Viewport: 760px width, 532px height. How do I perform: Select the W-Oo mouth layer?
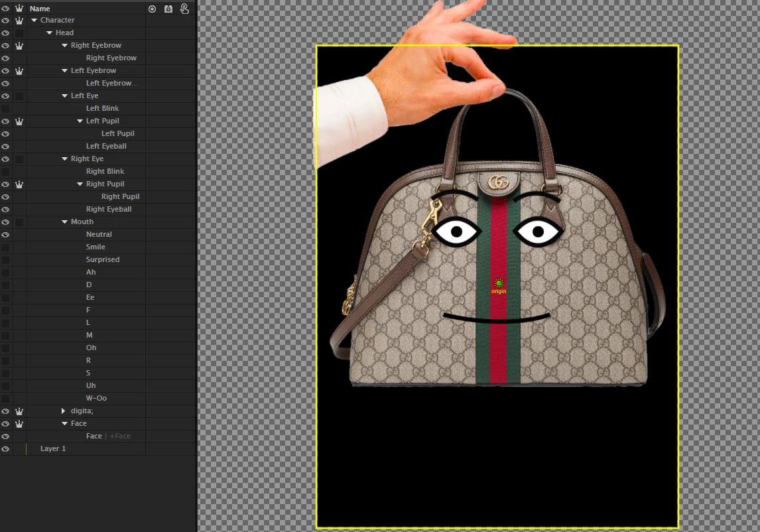(96, 398)
